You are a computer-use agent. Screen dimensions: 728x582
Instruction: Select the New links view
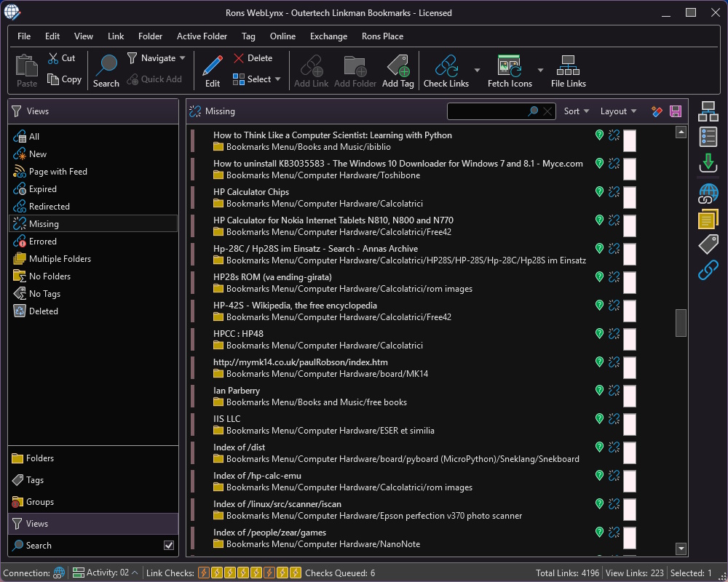pos(93,154)
